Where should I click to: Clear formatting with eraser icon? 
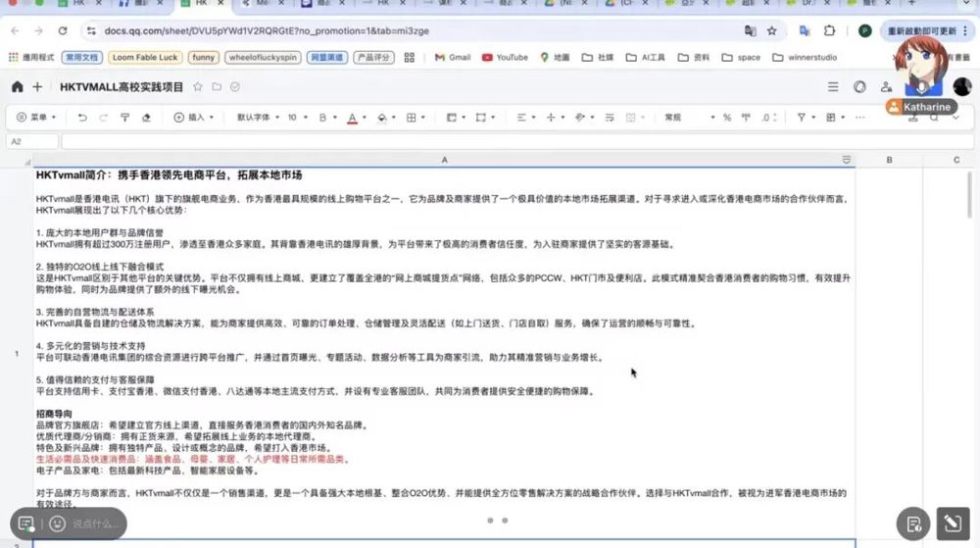(146, 118)
